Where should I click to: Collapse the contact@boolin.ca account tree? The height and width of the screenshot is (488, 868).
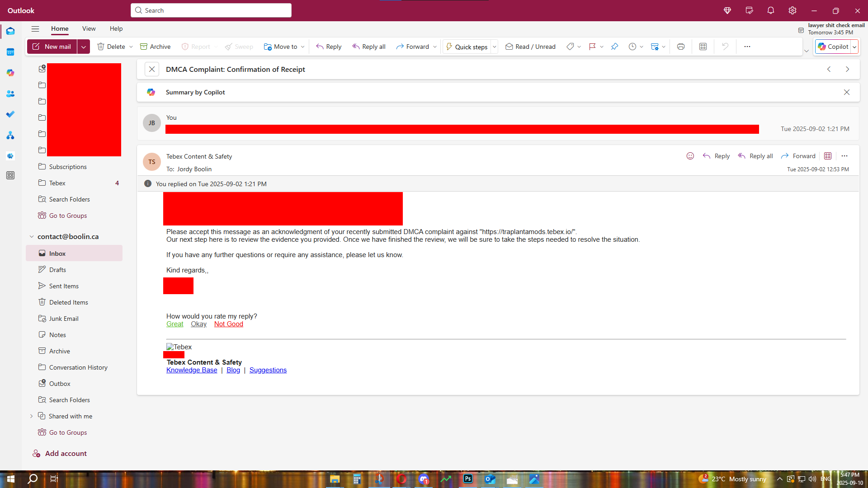[x=32, y=236]
